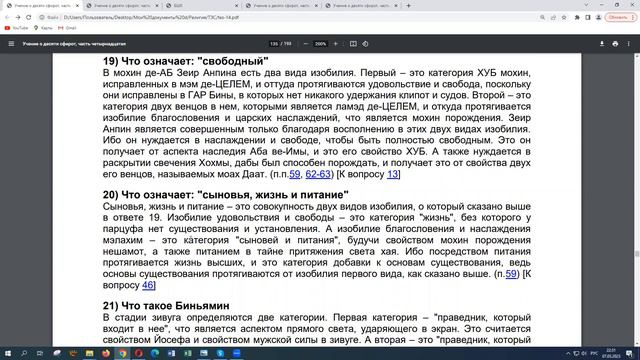Switch to the fifth browser tab

pos(361,6)
